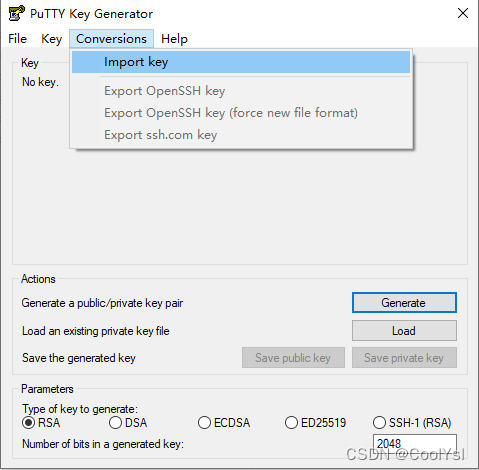Click the Generate button

(404, 303)
